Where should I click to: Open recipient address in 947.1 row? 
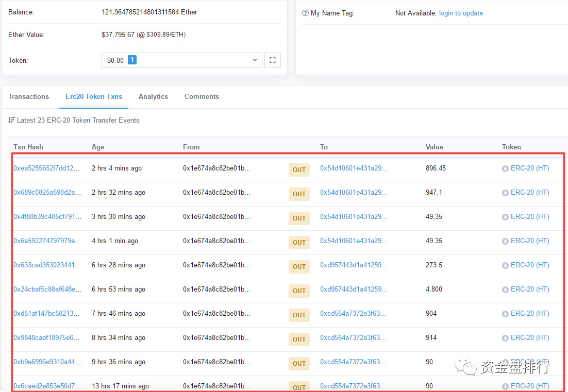[x=354, y=193]
